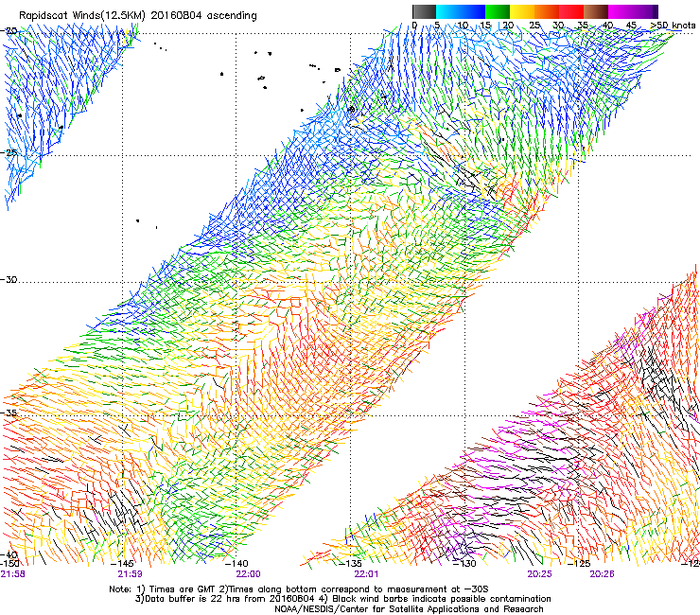The height and width of the screenshot is (615, 700).
Task: Click the '5' tick under the color scale
Action: click(x=437, y=26)
